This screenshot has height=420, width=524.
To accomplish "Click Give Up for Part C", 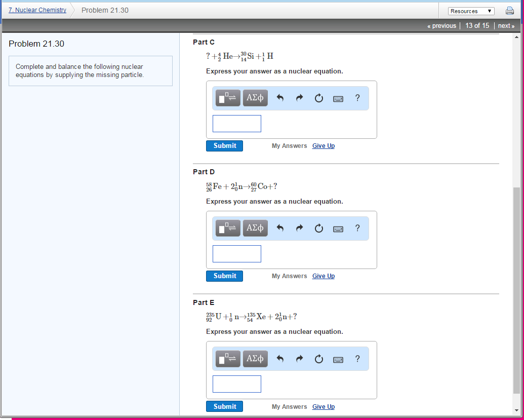I will pos(323,145).
